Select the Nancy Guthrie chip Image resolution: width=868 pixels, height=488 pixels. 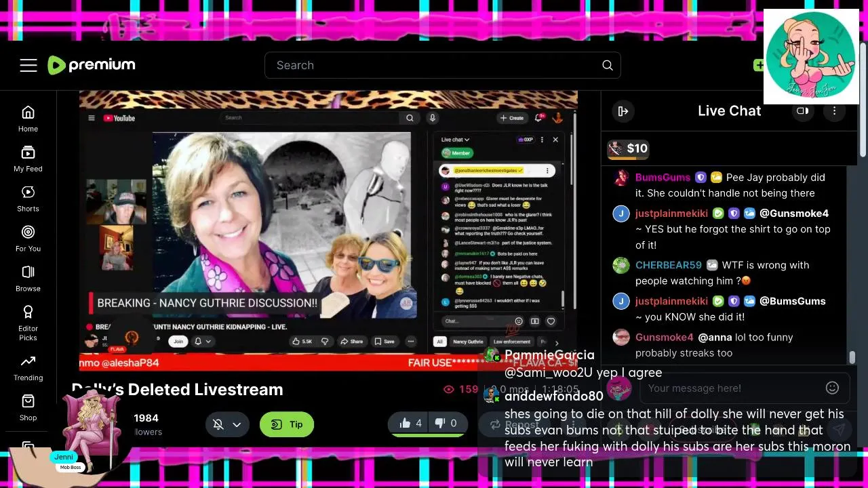468,342
